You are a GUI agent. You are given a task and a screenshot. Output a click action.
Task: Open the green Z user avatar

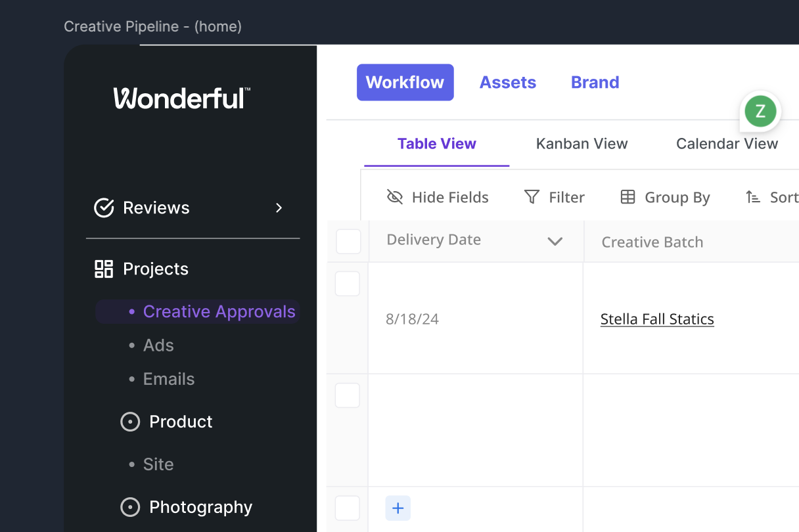760,111
